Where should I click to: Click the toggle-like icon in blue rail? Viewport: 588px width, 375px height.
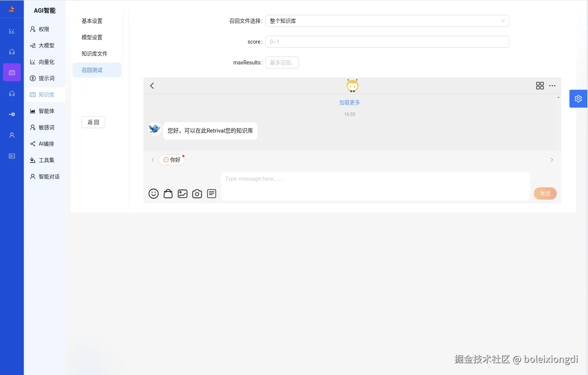(x=12, y=114)
